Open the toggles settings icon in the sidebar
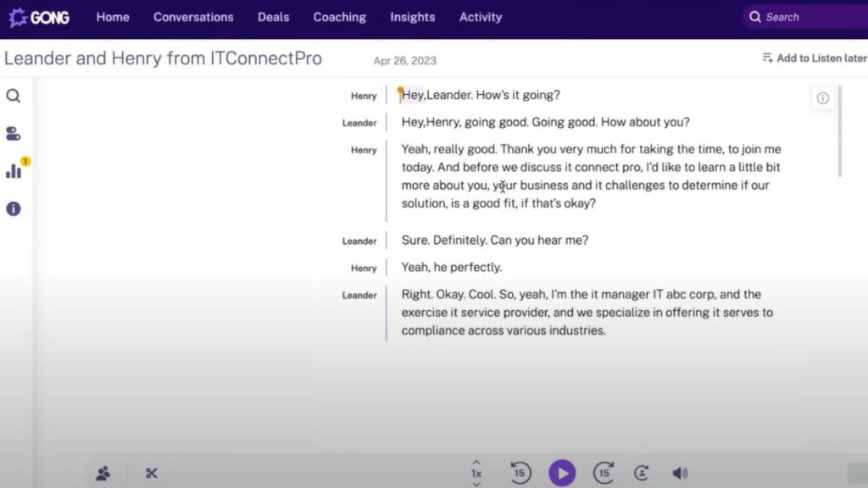Viewport: 868px width, 488px height. click(x=14, y=134)
